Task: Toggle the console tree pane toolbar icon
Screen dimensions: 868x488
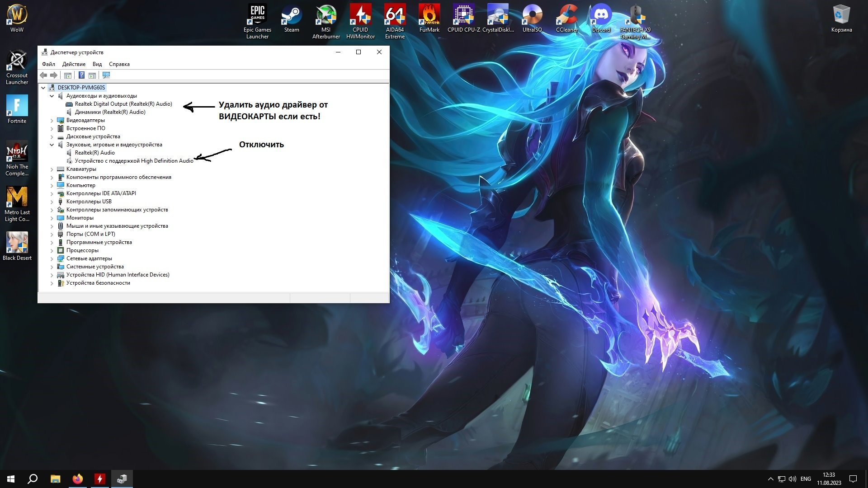Action: tap(68, 75)
